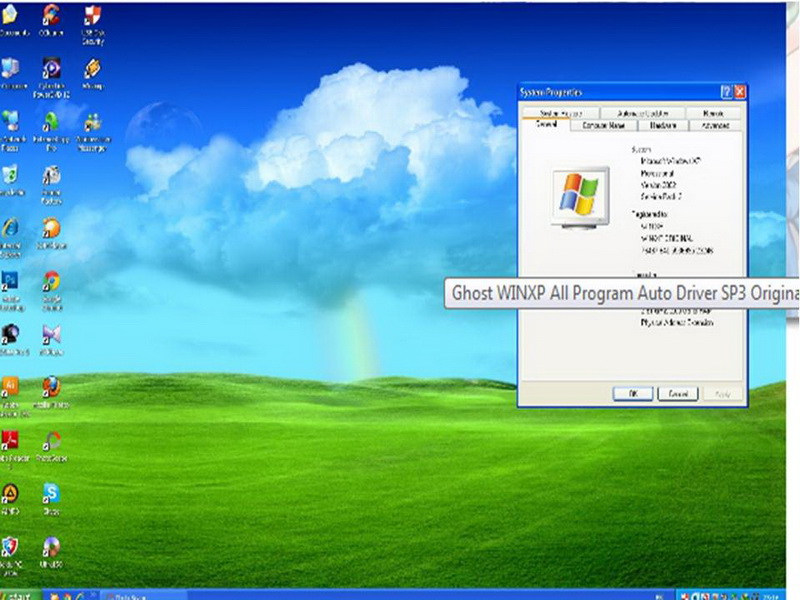
Task: Switch to the System Restore tab
Action: click(560, 113)
